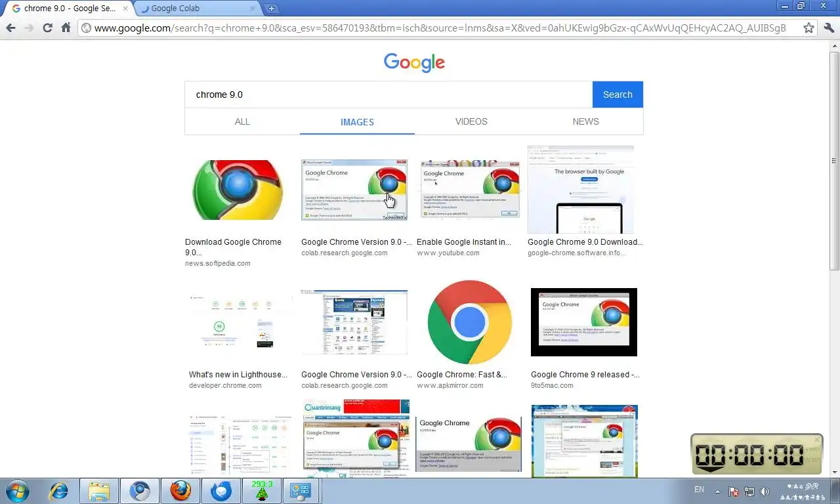Switch to the NEWS results tab

coord(585,121)
